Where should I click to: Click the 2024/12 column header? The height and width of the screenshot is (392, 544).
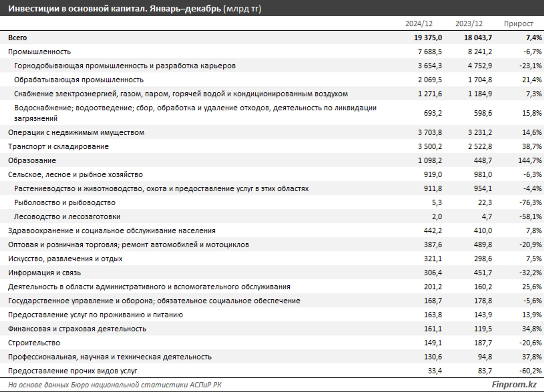tap(419, 24)
